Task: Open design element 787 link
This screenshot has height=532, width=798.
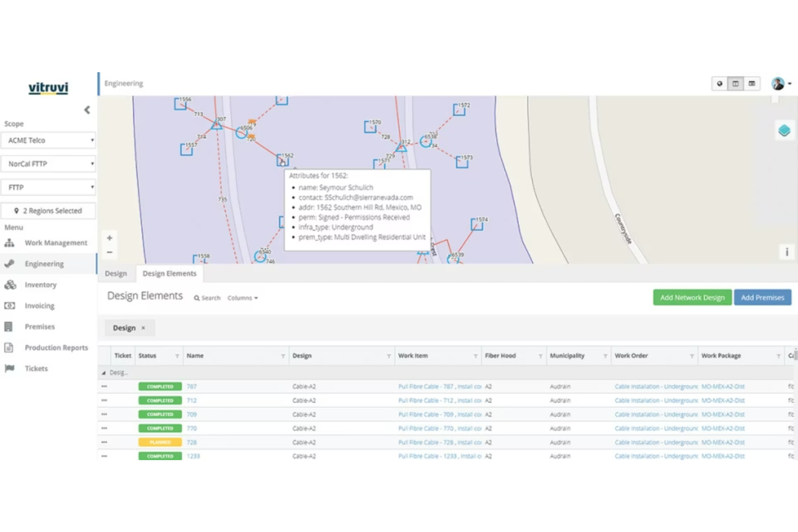Action: click(193, 386)
